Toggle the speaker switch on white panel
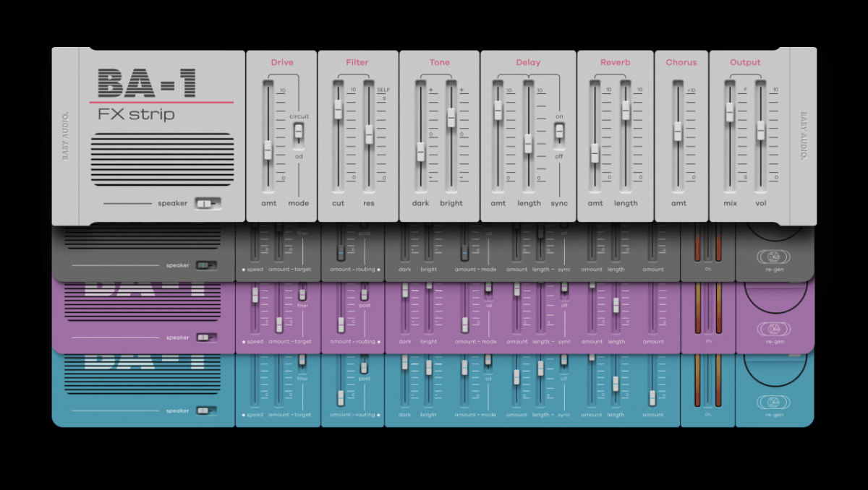Screen dimensions: 868x490 coord(207,204)
